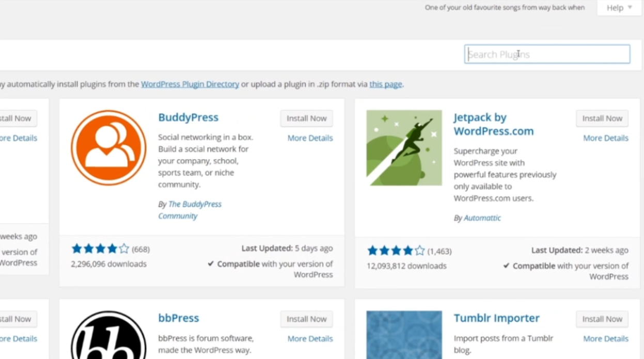This screenshot has height=359, width=644.
Task: View More Details for bbPress
Action: (x=310, y=339)
